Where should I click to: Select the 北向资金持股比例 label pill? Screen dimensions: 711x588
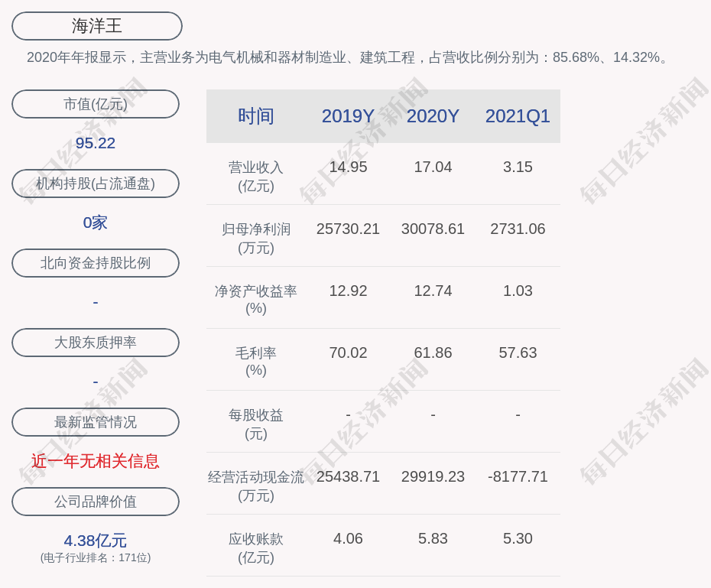coord(96,263)
